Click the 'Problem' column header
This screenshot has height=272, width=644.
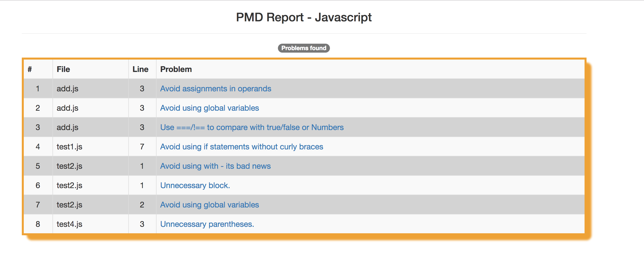176,69
